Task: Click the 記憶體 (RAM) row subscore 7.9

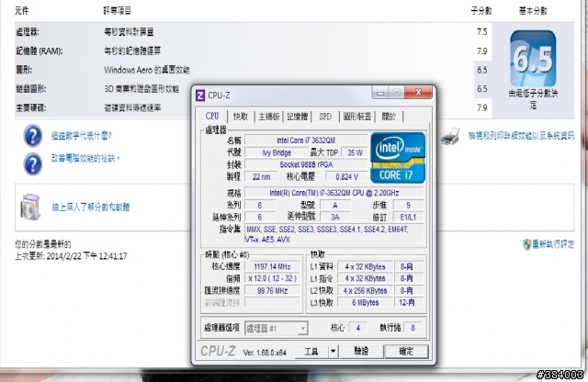Action: (x=481, y=51)
